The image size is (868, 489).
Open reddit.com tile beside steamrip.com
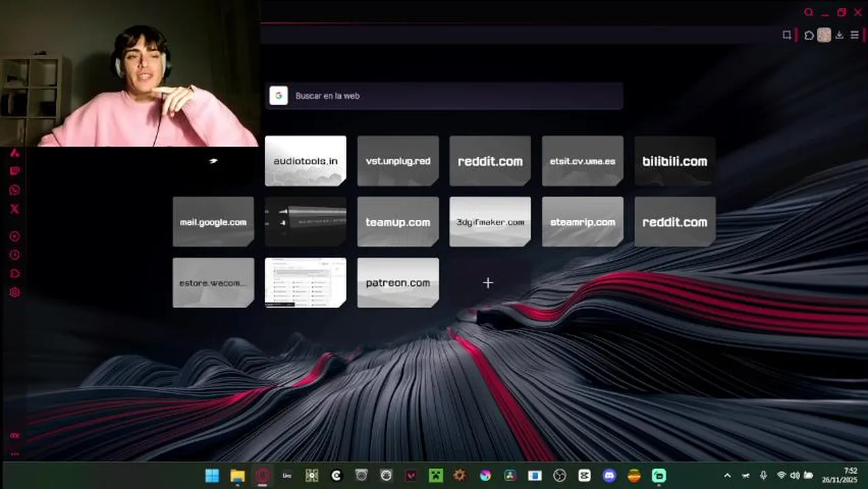coord(675,221)
